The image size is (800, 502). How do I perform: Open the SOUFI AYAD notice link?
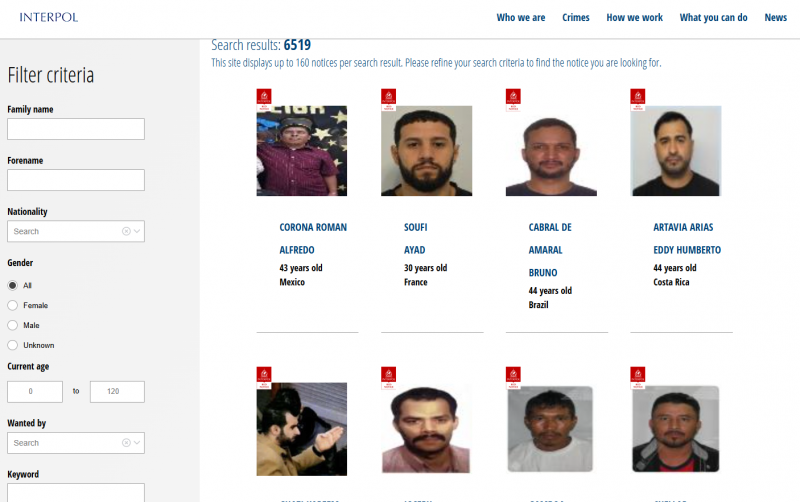416,238
